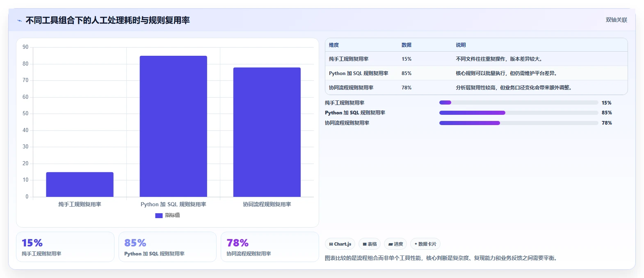Click the 维度 column header
This screenshot has width=644, height=278.
tap(334, 45)
